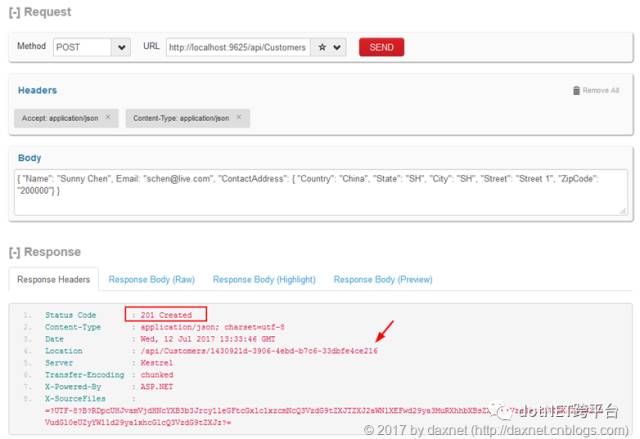Image resolution: width=640 pixels, height=439 pixels.
Task: Open the Response Body (Highlight) tab
Action: coord(264,279)
